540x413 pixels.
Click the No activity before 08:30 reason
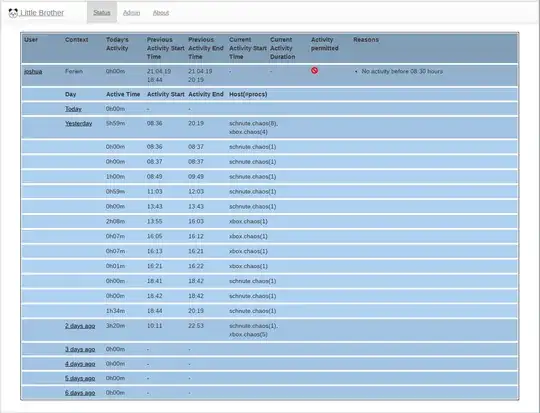pos(402,71)
